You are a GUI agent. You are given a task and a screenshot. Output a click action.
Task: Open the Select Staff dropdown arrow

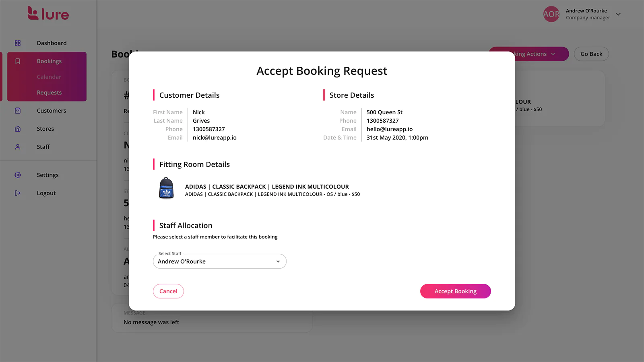click(278, 261)
